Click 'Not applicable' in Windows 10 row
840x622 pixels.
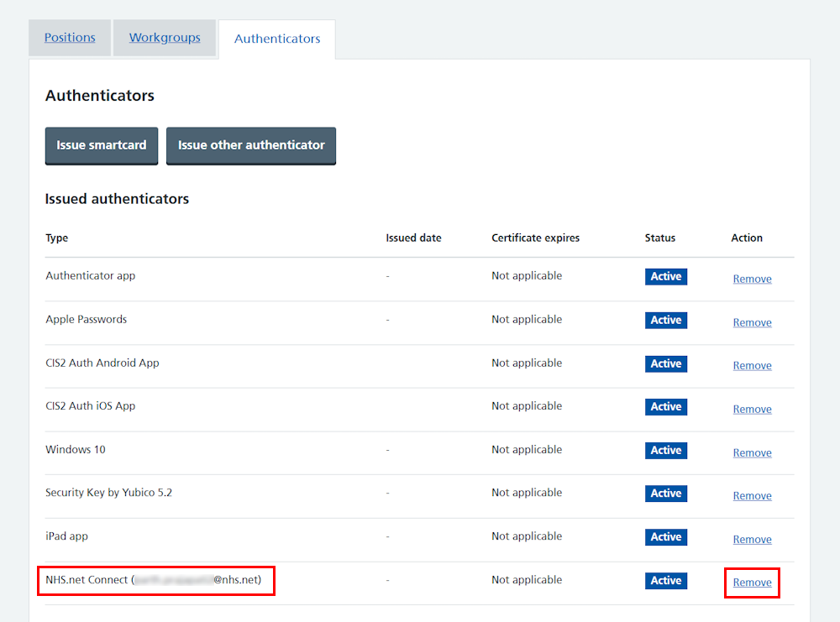pyautogui.click(x=527, y=450)
